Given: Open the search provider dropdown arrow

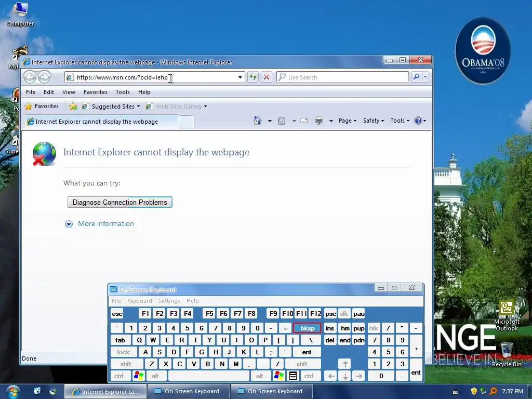Looking at the screenshot, I should tap(425, 77).
